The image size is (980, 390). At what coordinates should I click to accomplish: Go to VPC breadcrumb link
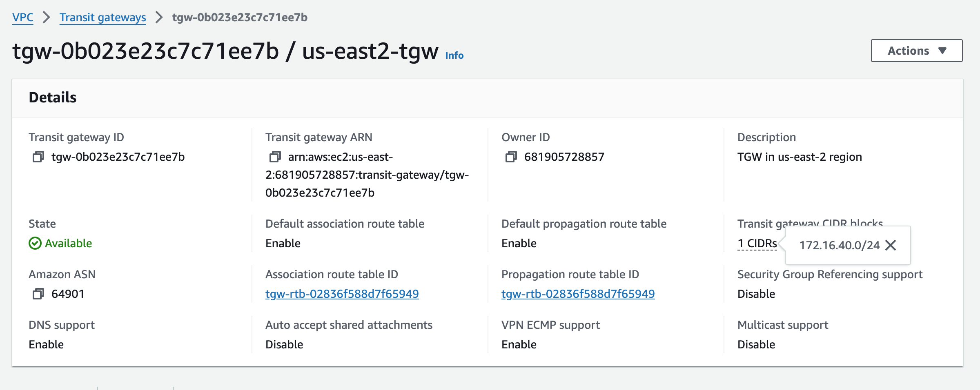point(23,18)
